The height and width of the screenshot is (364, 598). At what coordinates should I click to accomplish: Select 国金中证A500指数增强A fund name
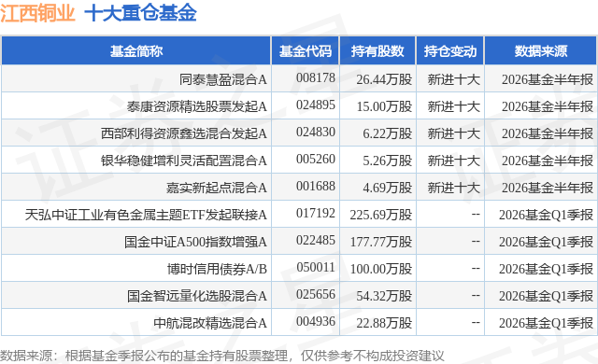[195, 242]
